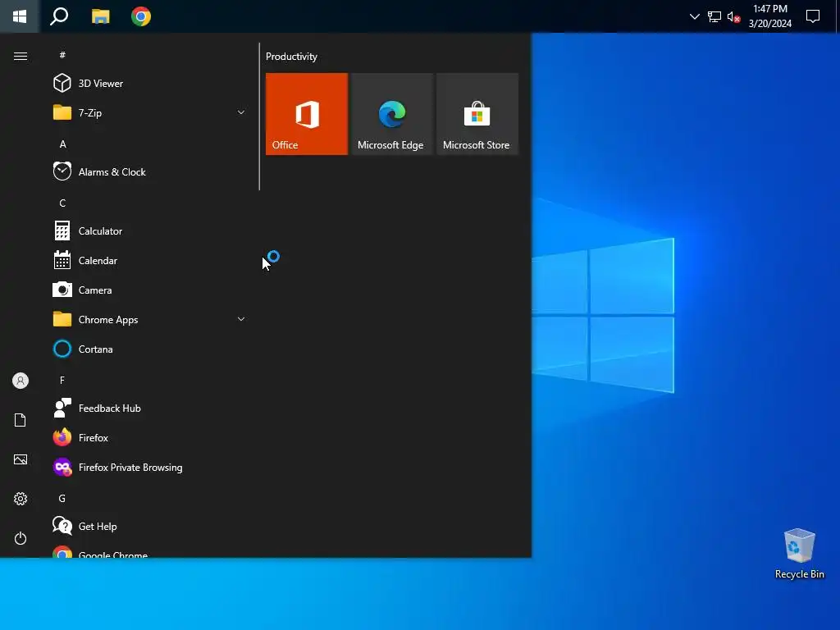Launch Google Chrome from app list
This screenshot has width=840, height=630.
tap(148, 551)
